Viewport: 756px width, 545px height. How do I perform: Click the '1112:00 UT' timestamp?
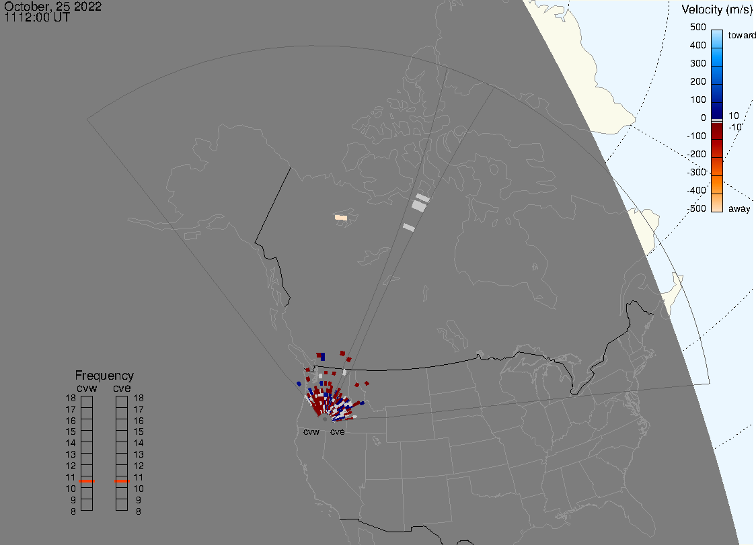click(x=37, y=18)
